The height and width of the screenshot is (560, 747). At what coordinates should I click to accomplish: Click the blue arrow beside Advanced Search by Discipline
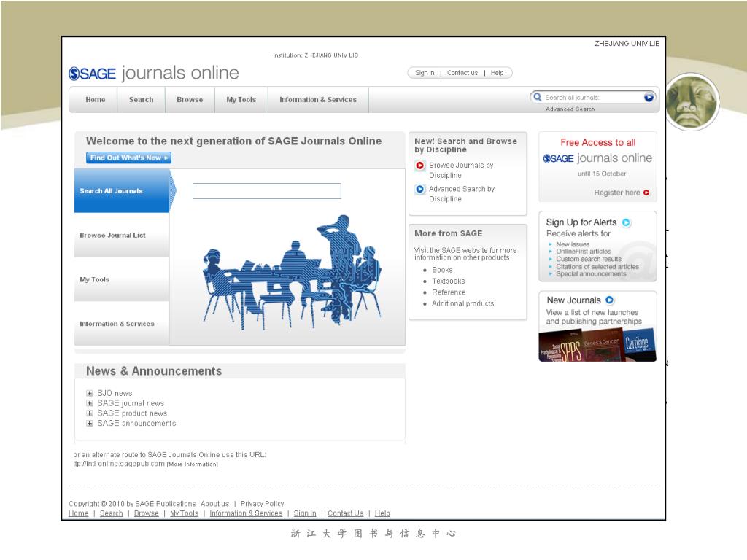tap(419, 189)
